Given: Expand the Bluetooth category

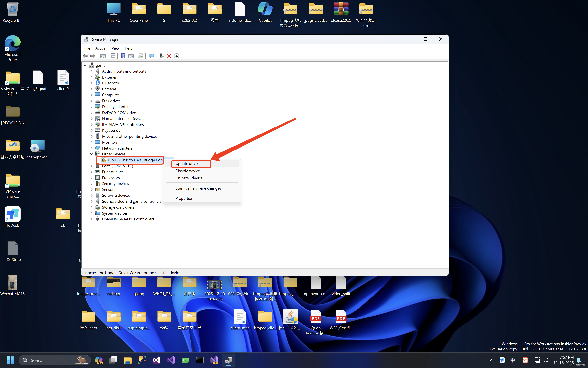Looking at the screenshot, I should (92, 83).
